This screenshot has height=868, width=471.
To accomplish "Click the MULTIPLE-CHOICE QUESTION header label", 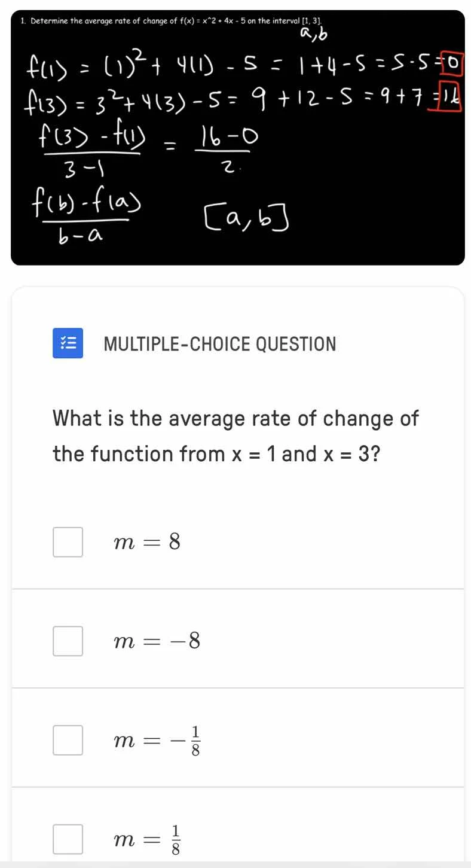I will pos(219,343).
